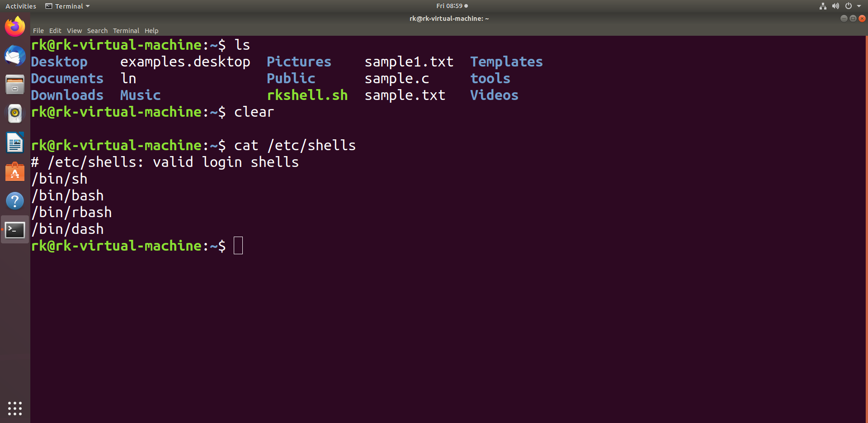Viewport: 868px width, 423px height.
Task: Open the Edit menu in Terminal
Action: click(x=55, y=30)
